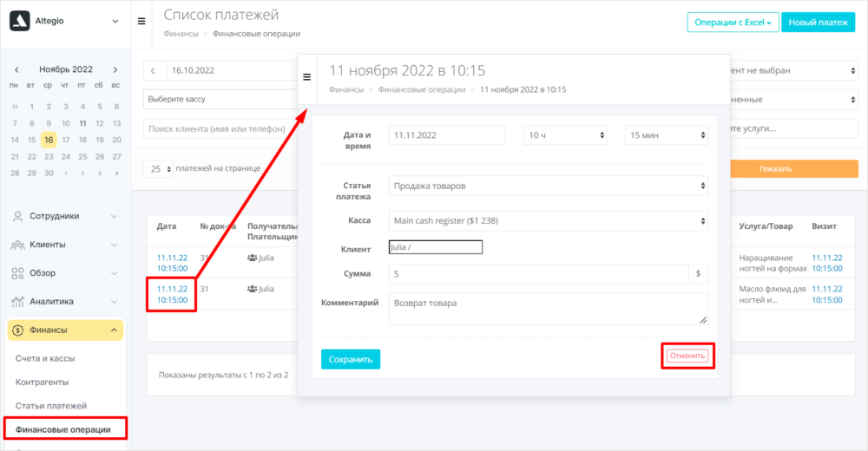
Task: Open the 10 ч hour dropdown
Action: point(565,135)
